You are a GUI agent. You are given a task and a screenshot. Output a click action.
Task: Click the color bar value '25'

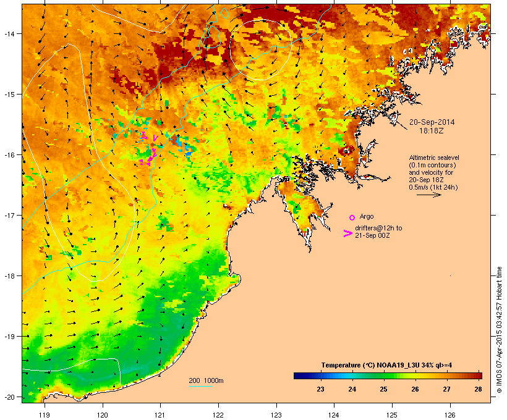tap(383, 389)
